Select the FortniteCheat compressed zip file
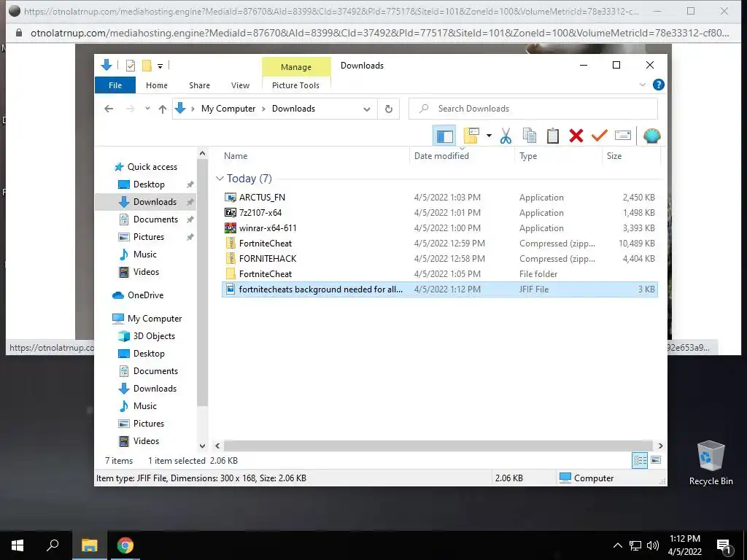Image resolution: width=747 pixels, height=560 pixels. pos(440,244)
